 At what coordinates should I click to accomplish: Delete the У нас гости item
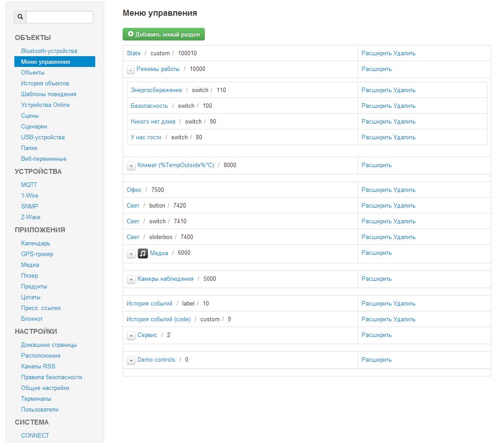[x=404, y=137]
